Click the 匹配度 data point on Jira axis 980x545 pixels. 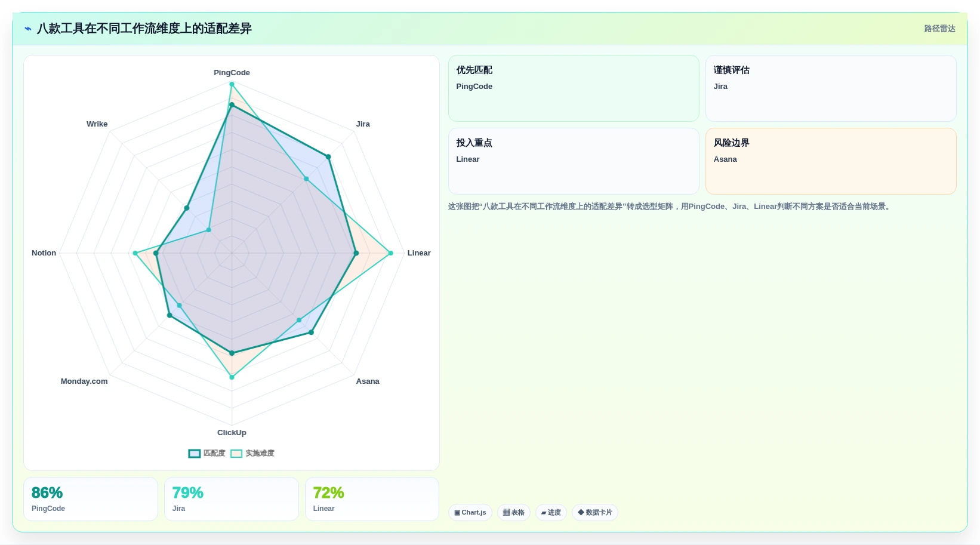pos(328,157)
